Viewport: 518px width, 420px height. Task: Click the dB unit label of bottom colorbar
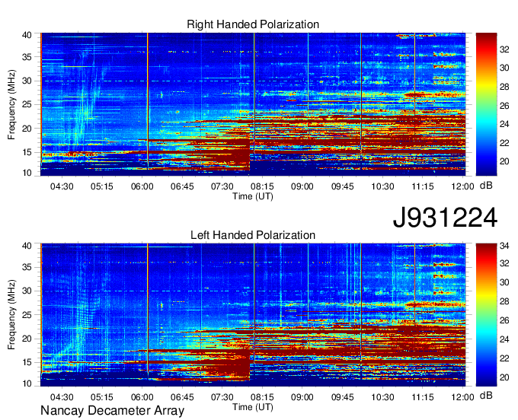coord(486,396)
